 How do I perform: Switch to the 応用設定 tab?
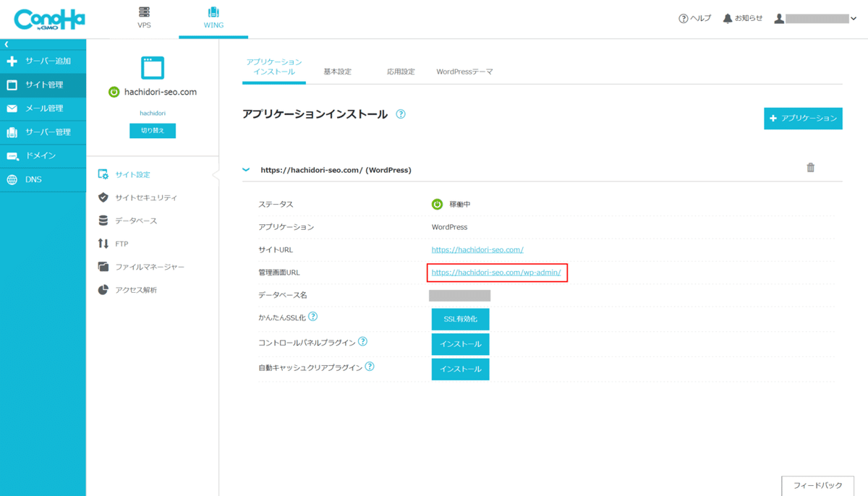[401, 72]
